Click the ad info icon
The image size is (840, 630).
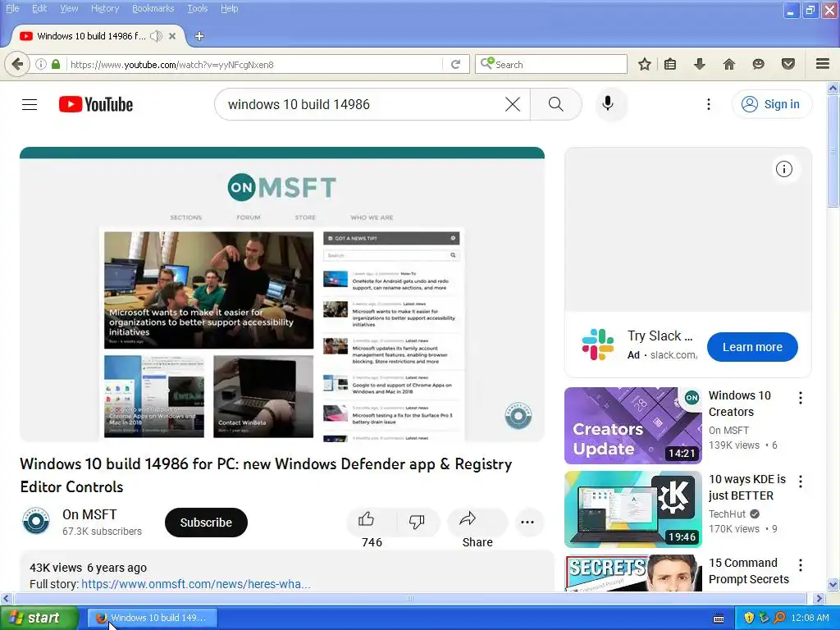(x=783, y=169)
